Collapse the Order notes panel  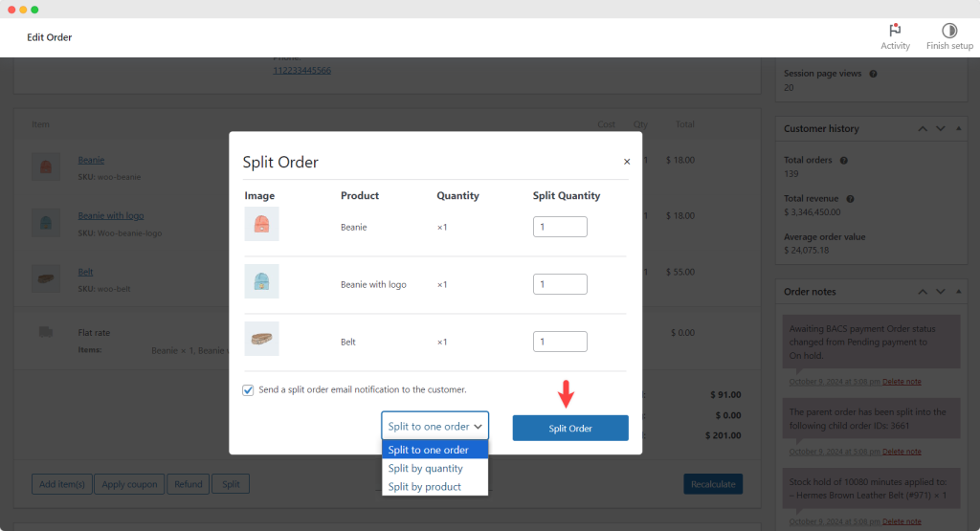[959, 292]
